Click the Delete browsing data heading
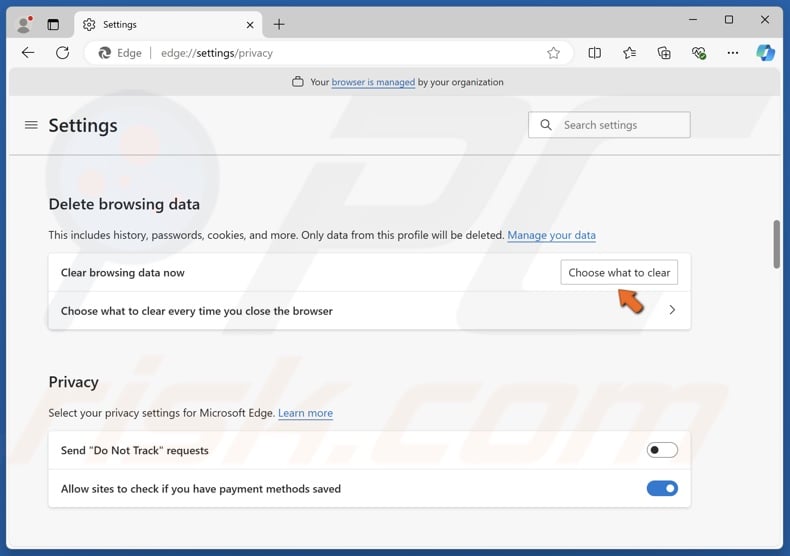The image size is (790, 556). [124, 204]
